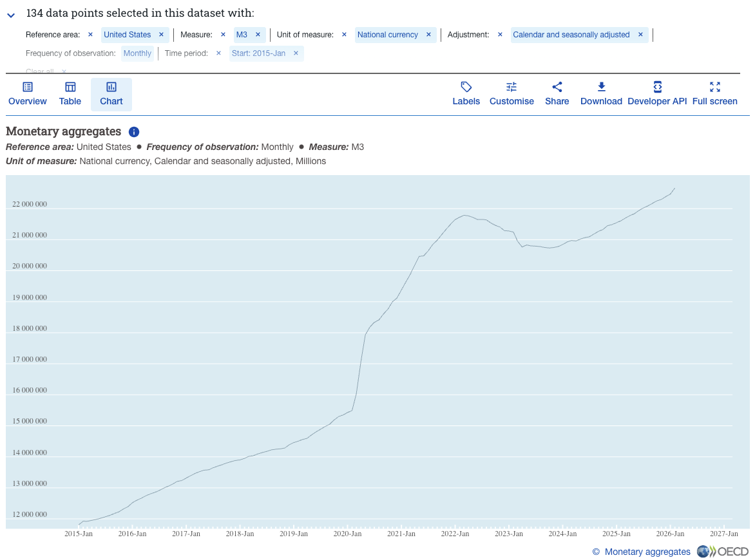Click the OECD logo
755x560 pixels.
722,552
